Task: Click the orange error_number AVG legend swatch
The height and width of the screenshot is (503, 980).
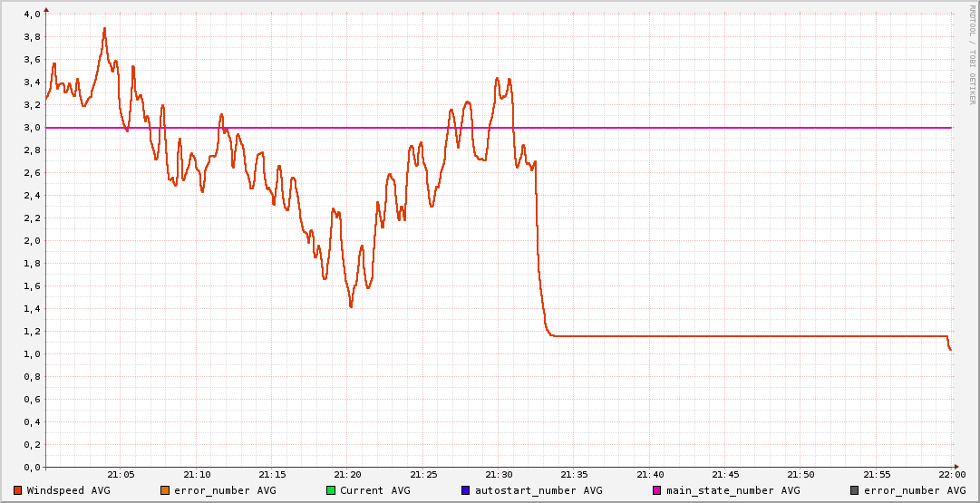Action: 164,490
